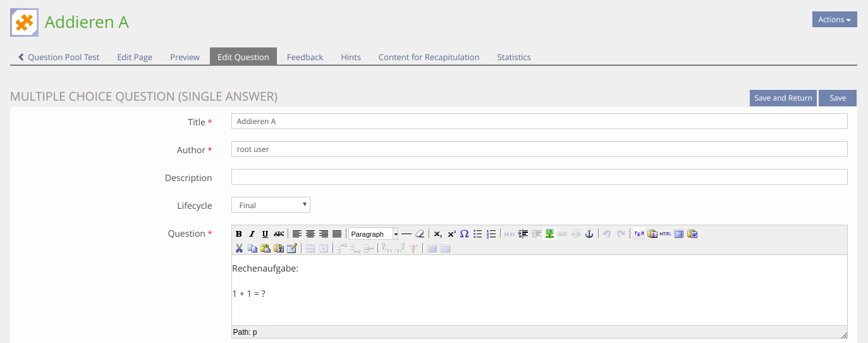
Task: Insert special character with Omega icon
Action: tap(464, 234)
